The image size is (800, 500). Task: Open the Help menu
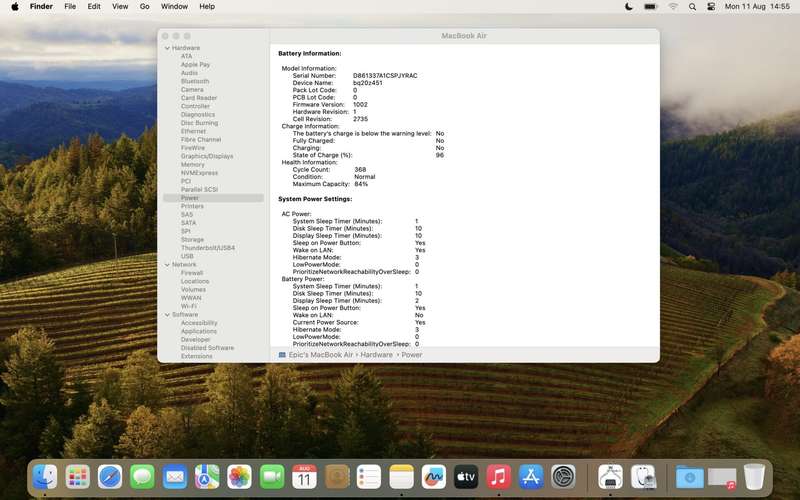pyautogui.click(x=207, y=7)
